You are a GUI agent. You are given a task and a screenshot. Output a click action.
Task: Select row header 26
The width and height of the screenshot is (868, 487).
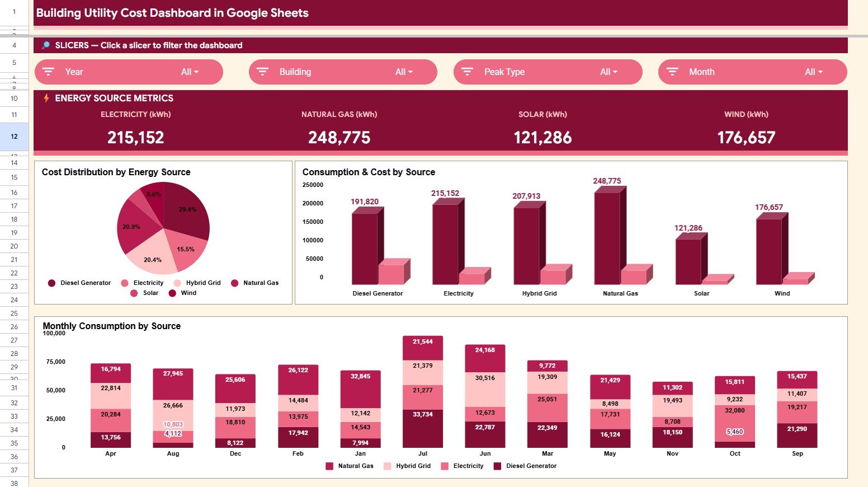click(x=14, y=327)
